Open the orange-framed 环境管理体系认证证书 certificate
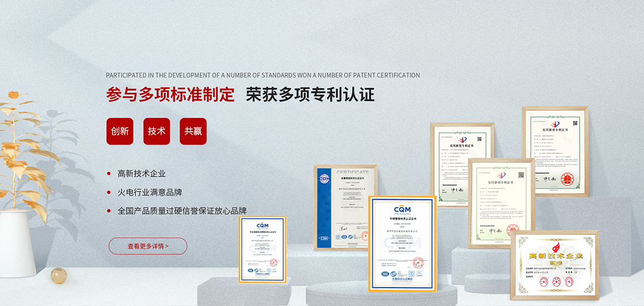 click(402, 243)
